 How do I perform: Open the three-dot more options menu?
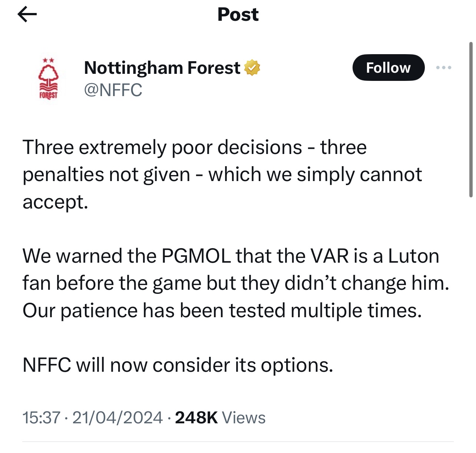pyautogui.click(x=443, y=68)
